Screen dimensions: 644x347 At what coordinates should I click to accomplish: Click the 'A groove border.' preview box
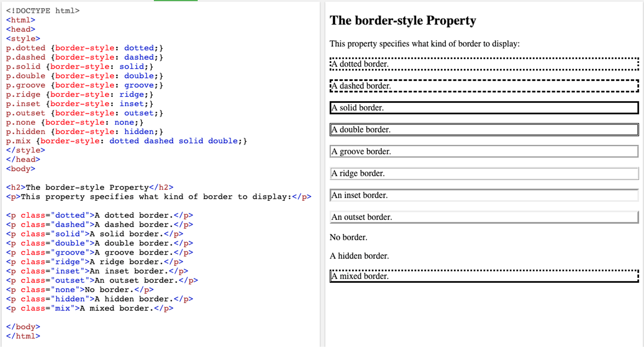click(x=484, y=151)
